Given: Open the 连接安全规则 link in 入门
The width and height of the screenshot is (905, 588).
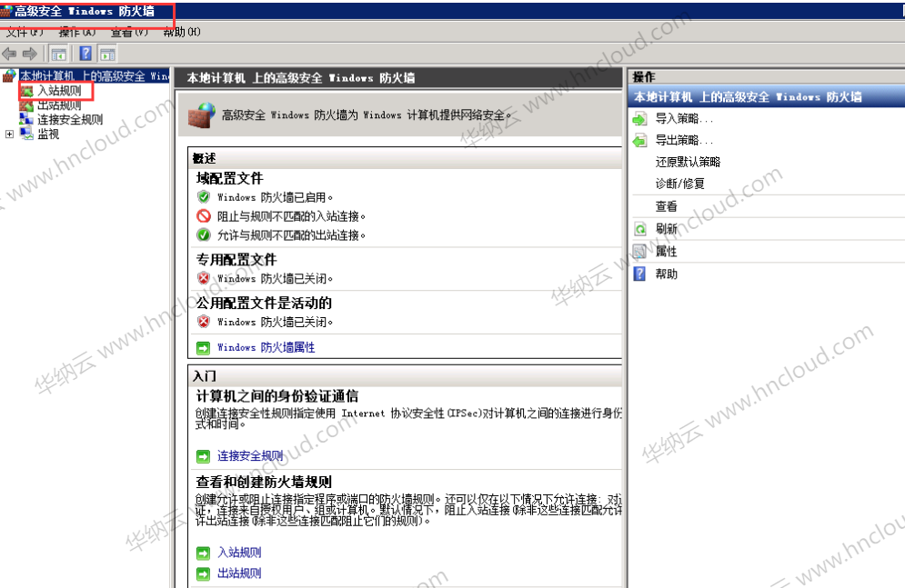Looking at the screenshot, I should tap(250, 456).
